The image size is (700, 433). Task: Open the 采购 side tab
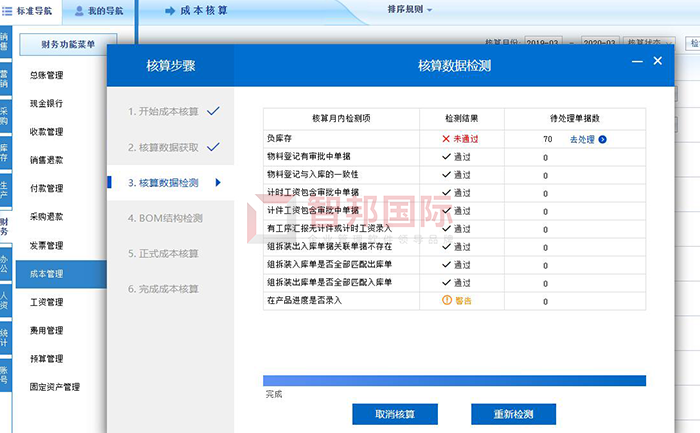[5, 116]
